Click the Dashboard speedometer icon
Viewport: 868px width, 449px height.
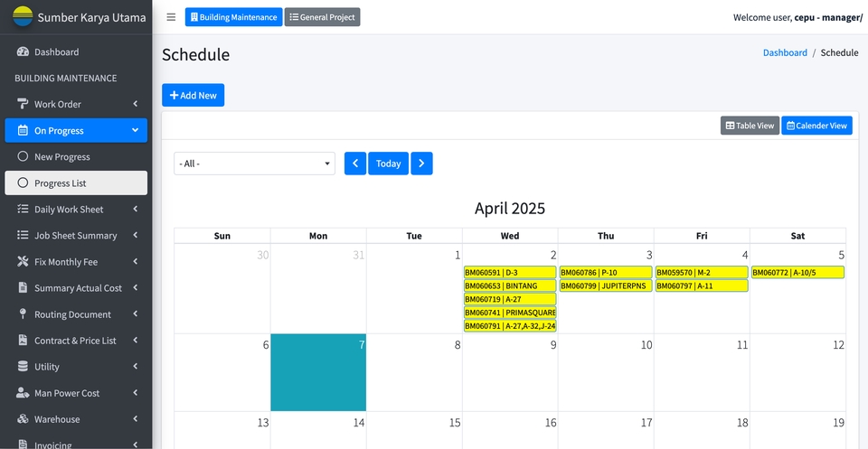[23, 52]
